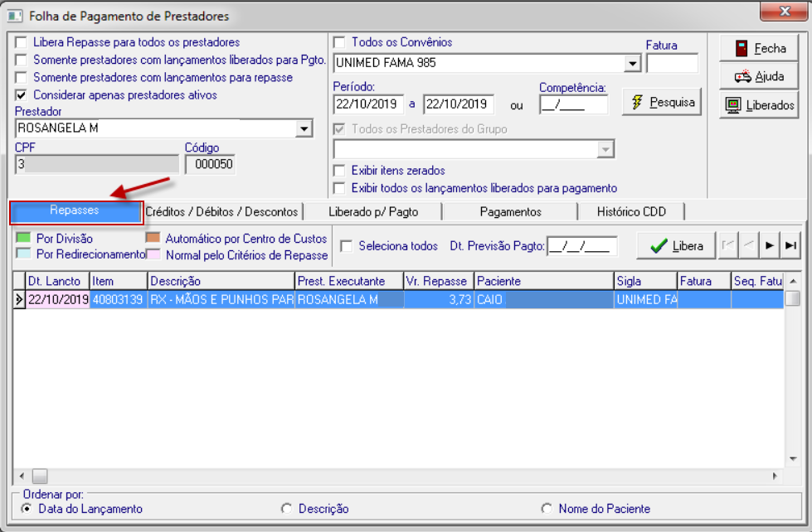The height and width of the screenshot is (532, 812).
Task: Click window title bar app icon
Action: click(x=14, y=16)
